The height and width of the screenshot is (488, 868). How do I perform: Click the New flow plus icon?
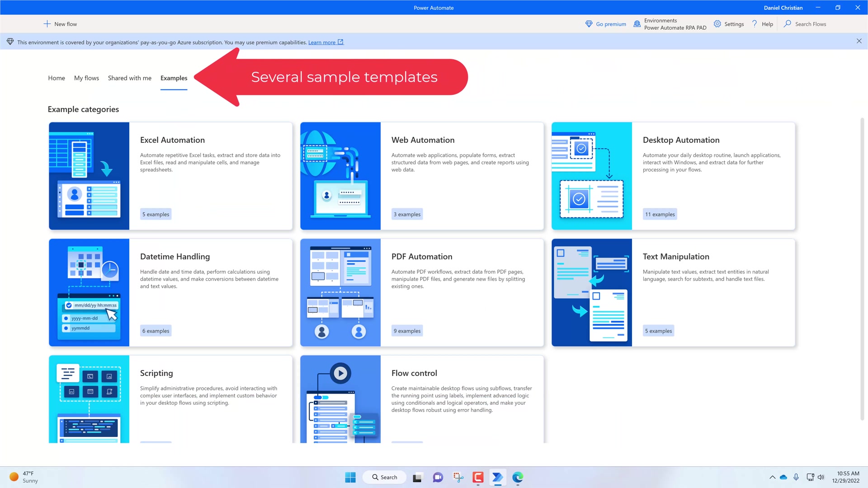tap(47, 24)
